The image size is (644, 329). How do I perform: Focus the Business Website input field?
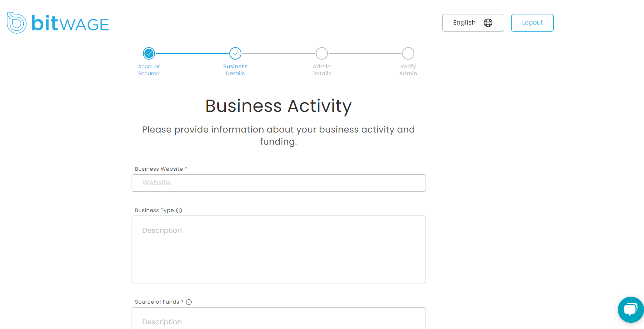[278, 183]
